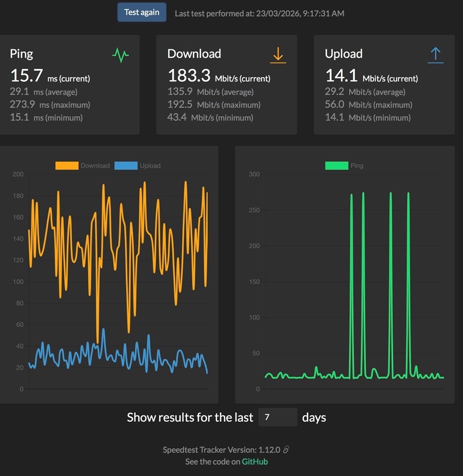Click the Speedtest Tracker Version 1.12.0 text
The width and height of the screenshot is (463, 476).
(221, 450)
